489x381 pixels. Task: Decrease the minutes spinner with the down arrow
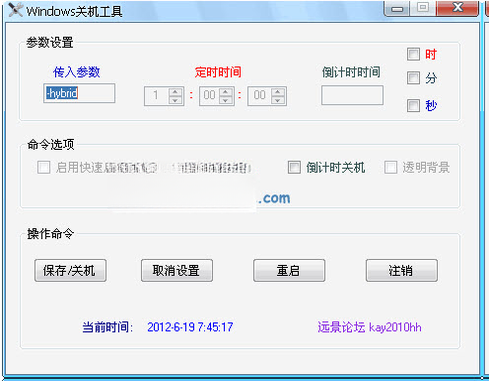[x=226, y=100]
